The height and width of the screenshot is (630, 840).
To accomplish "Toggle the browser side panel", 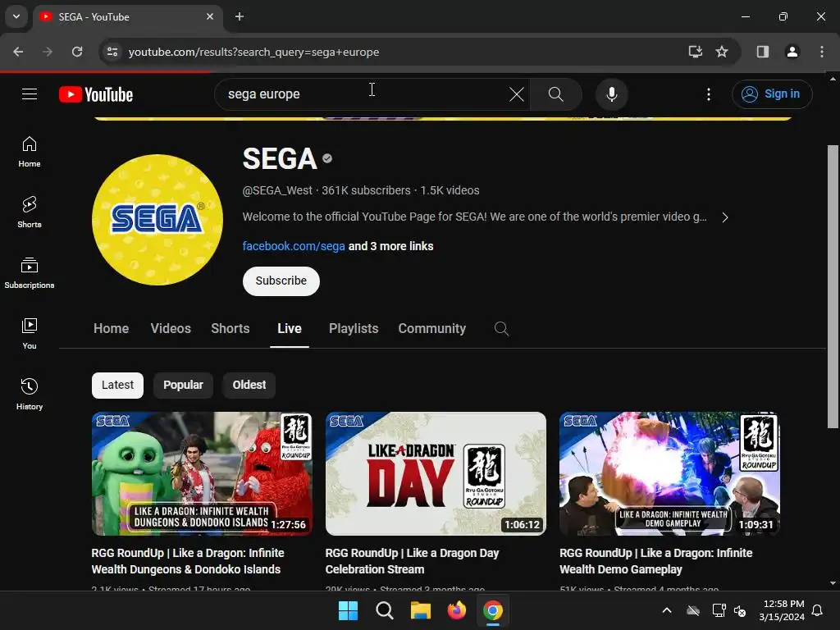I will pos(763,52).
